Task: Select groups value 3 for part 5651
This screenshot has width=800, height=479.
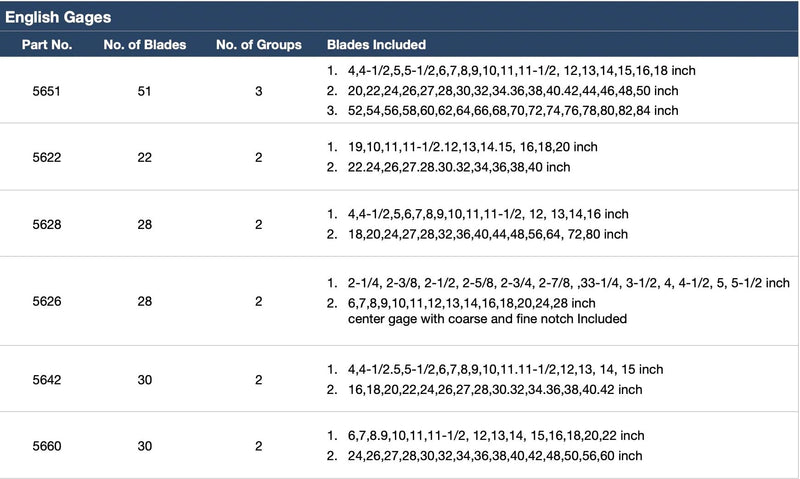Action: [259, 91]
